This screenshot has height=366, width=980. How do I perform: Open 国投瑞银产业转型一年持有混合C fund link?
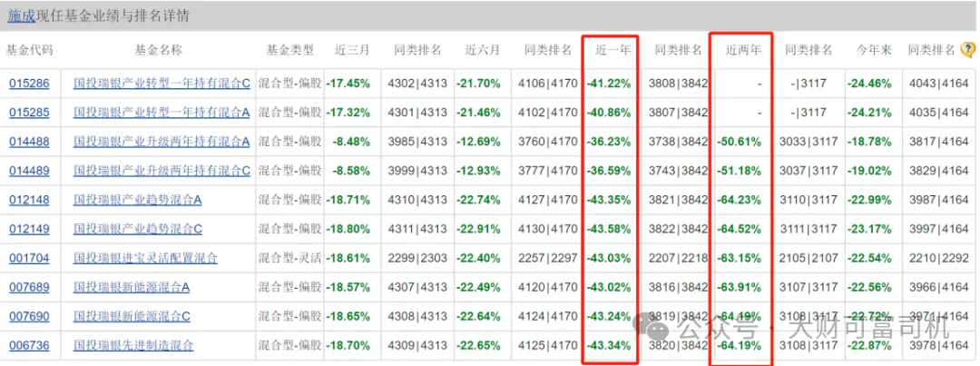(162, 84)
